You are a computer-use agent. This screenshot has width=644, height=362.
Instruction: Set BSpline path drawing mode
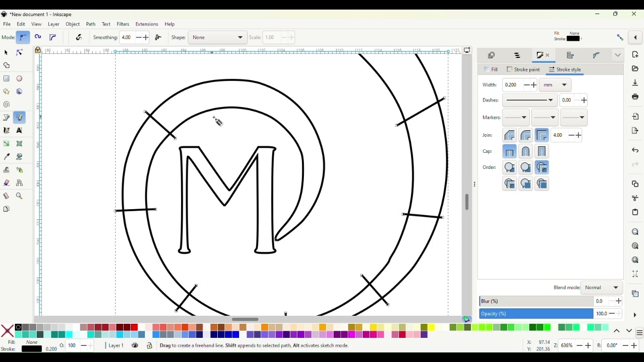(53, 38)
